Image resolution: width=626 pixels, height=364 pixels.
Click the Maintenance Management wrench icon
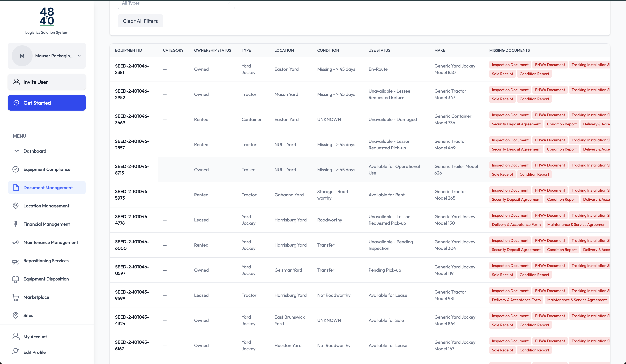[x=16, y=242]
